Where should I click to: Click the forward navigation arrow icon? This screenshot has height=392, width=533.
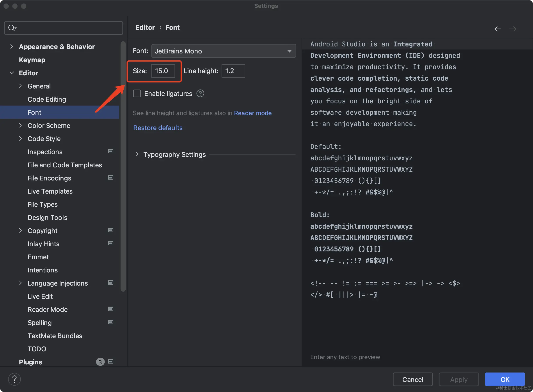[513, 29]
